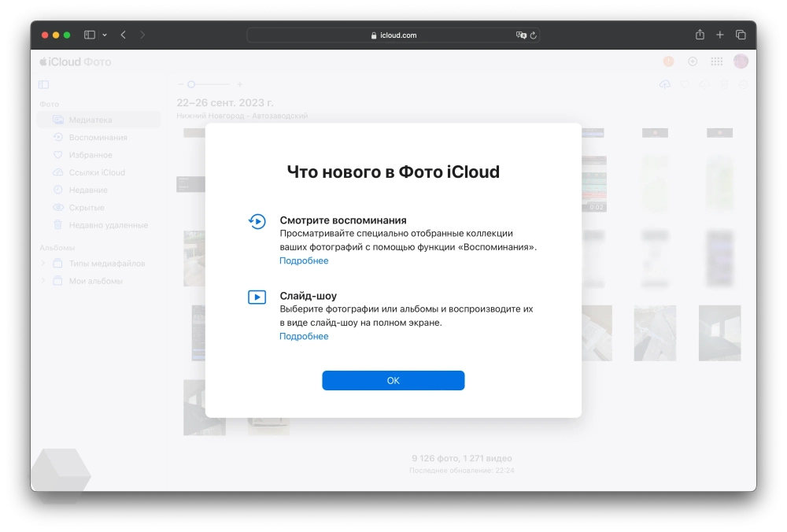The width and height of the screenshot is (787, 532).
Task: Open the Safari sidebar dropdown chevron
Action: click(105, 35)
